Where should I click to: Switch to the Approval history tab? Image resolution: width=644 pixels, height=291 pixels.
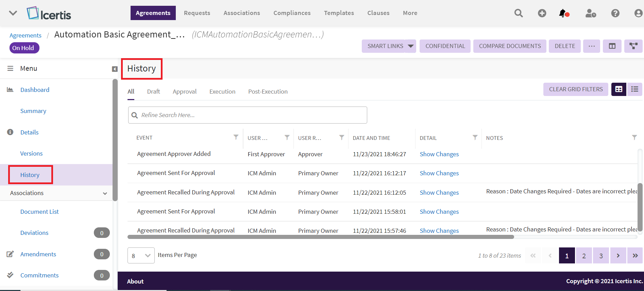coord(184,92)
